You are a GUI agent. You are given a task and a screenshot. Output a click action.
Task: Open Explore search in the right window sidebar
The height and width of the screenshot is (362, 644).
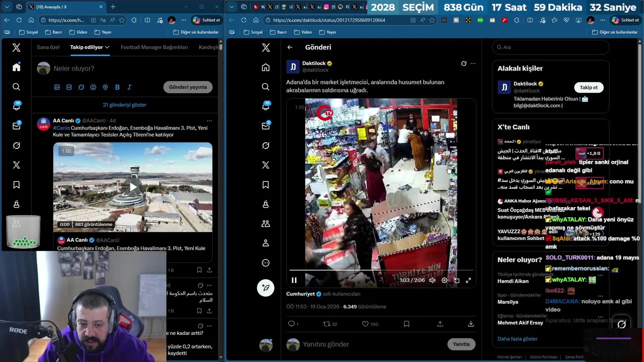click(266, 86)
